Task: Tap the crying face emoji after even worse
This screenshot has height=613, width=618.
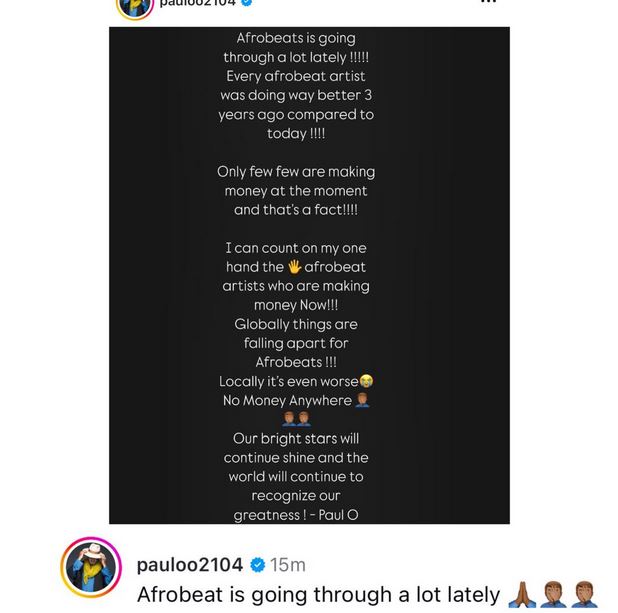Action: click(x=366, y=381)
